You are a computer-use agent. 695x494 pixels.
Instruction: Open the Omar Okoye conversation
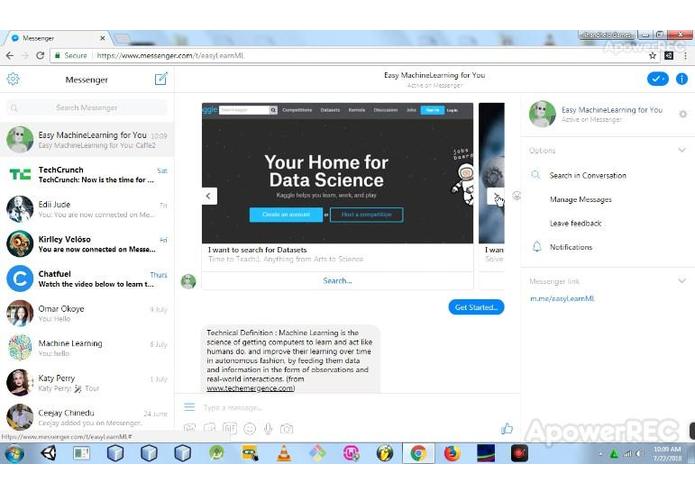click(87, 313)
